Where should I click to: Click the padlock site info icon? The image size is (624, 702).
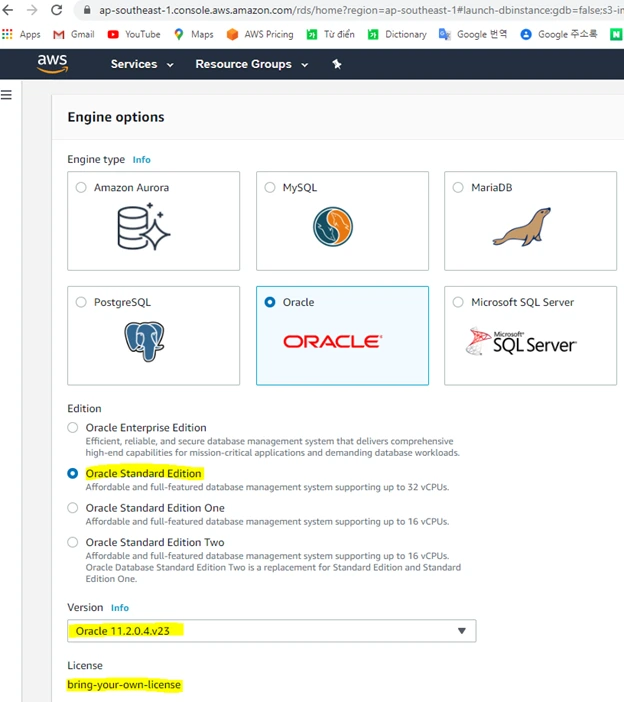[87, 9]
